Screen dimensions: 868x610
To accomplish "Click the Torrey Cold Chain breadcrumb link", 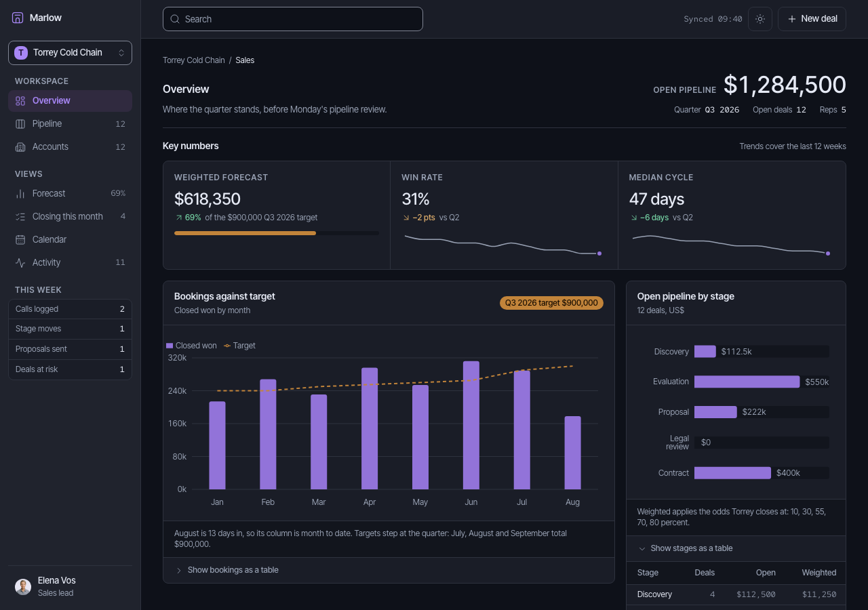I will click(x=194, y=60).
